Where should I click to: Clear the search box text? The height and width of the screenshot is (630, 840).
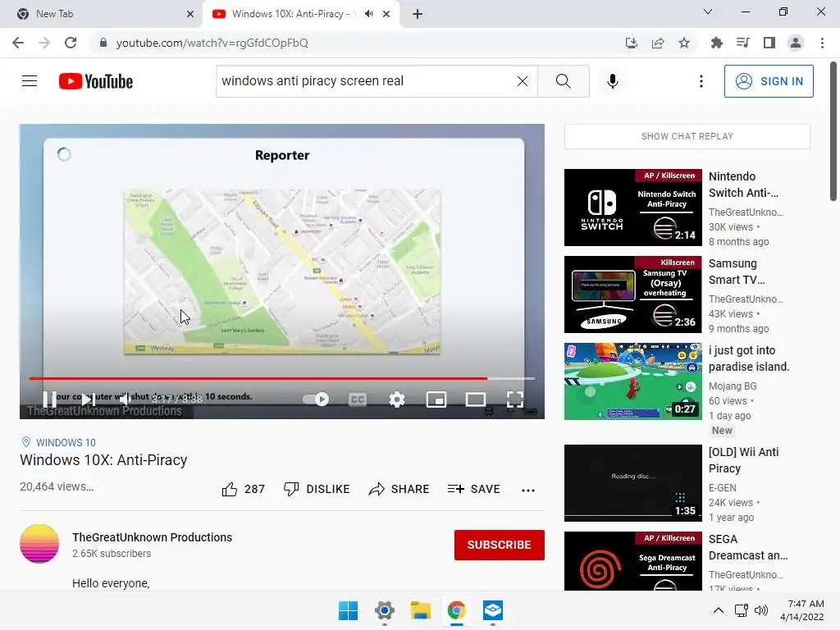523,81
